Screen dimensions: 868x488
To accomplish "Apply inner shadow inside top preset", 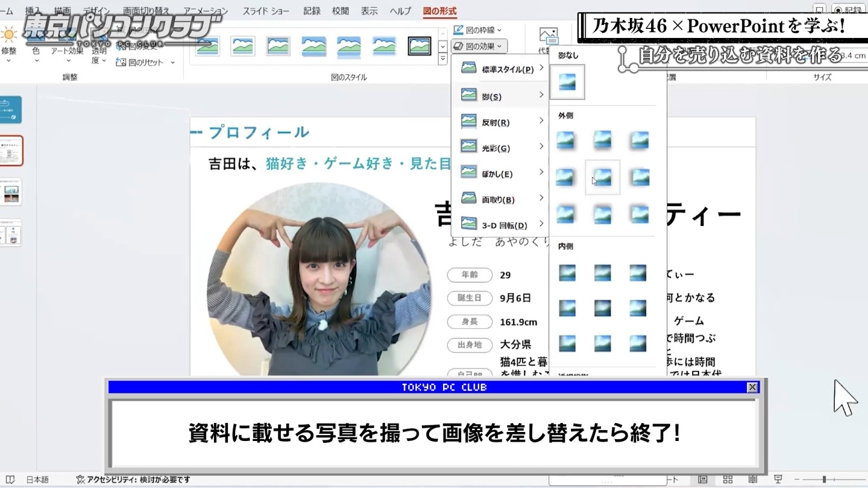I will tap(602, 273).
